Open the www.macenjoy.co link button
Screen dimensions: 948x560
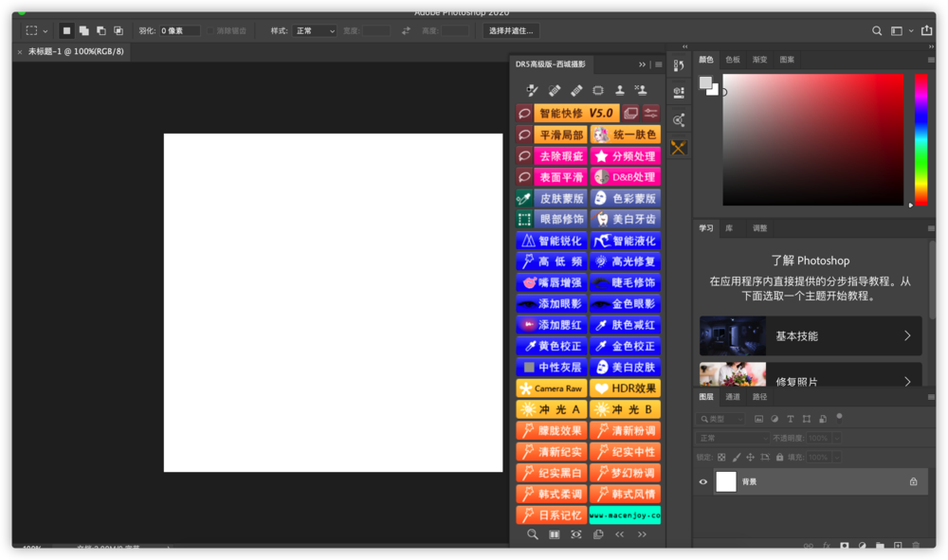(x=625, y=515)
